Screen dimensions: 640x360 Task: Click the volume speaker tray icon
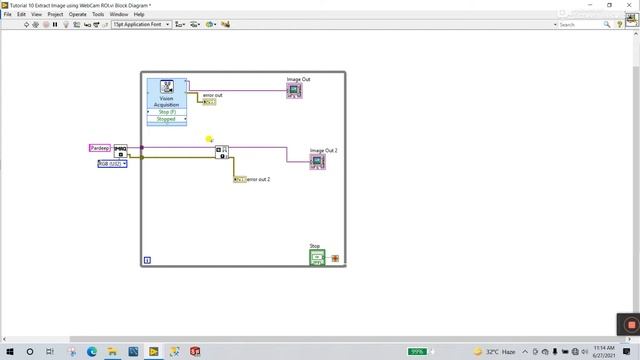tap(584, 351)
